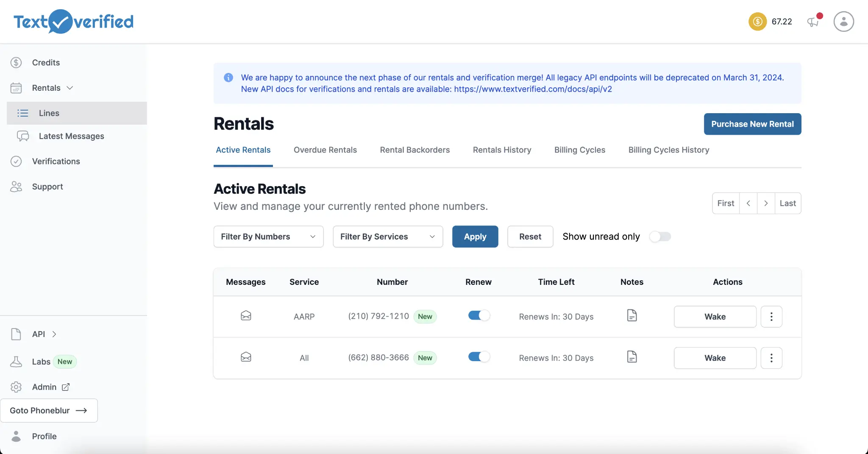
Task: Toggle Renew switch for AARP rental
Action: (479, 315)
